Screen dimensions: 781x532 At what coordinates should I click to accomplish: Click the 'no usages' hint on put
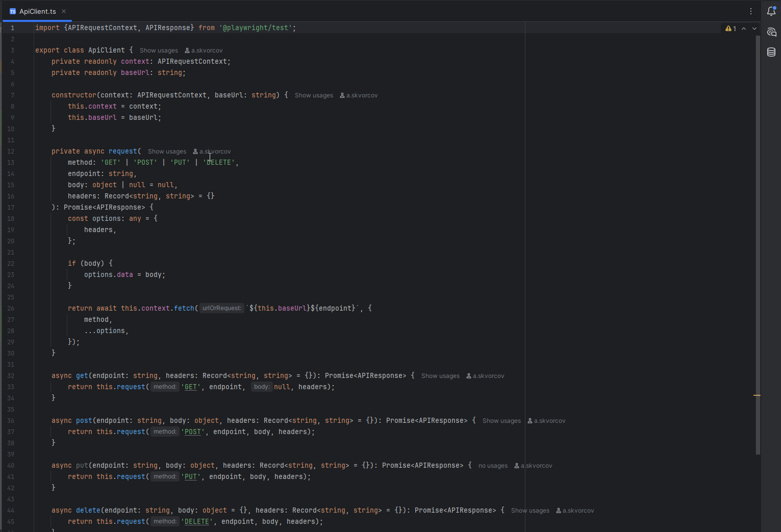pyautogui.click(x=493, y=466)
